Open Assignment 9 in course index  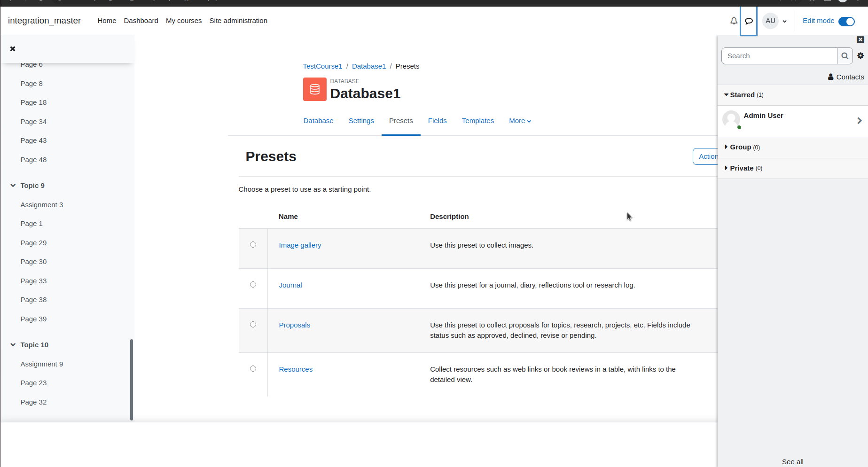tap(41, 364)
